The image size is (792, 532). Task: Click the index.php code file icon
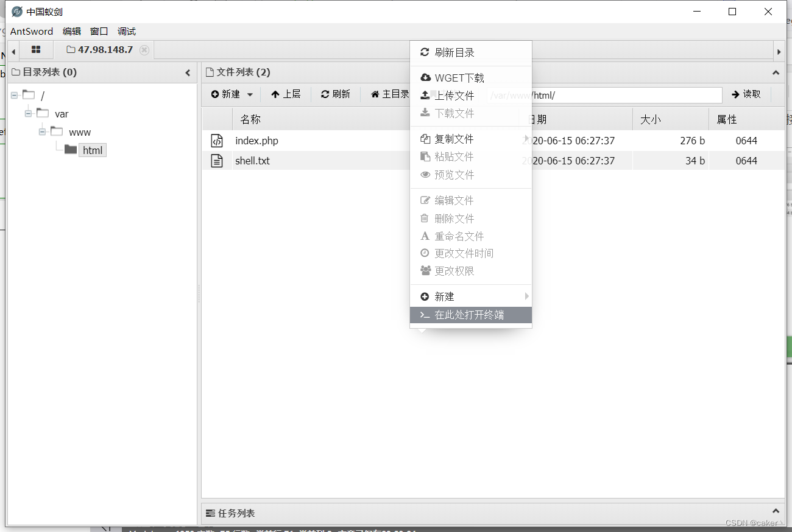217,141
